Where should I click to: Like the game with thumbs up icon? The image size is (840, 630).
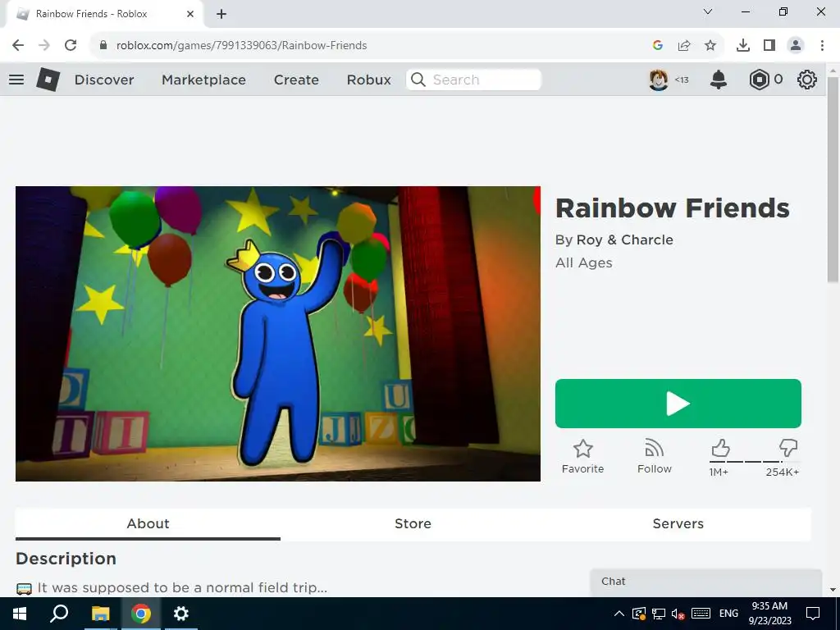(x=720, y=448)
